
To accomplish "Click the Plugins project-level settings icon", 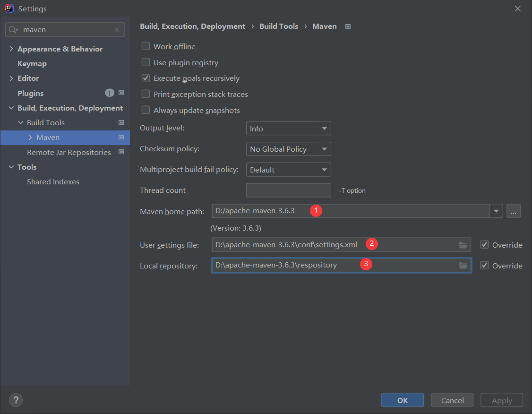I will point(121,93).
